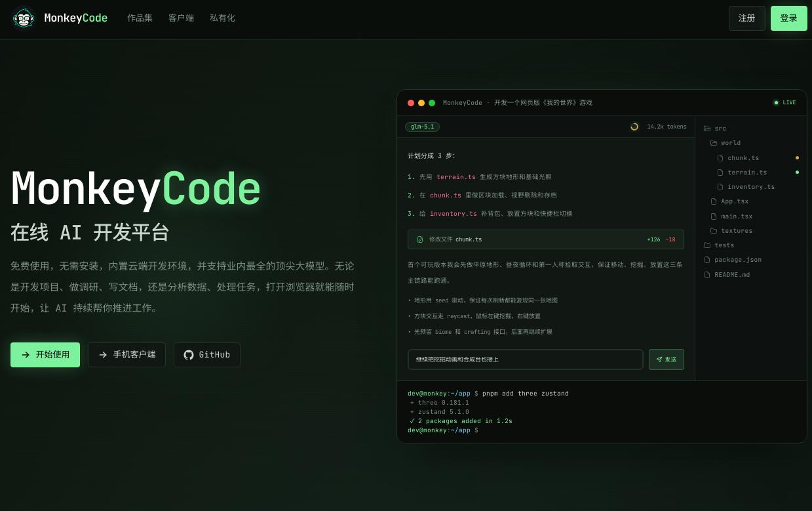This screenshot has width=812, height=511.
Task: Click the +126 additions count
Action: pyautogui.click(x=653, y=239)
